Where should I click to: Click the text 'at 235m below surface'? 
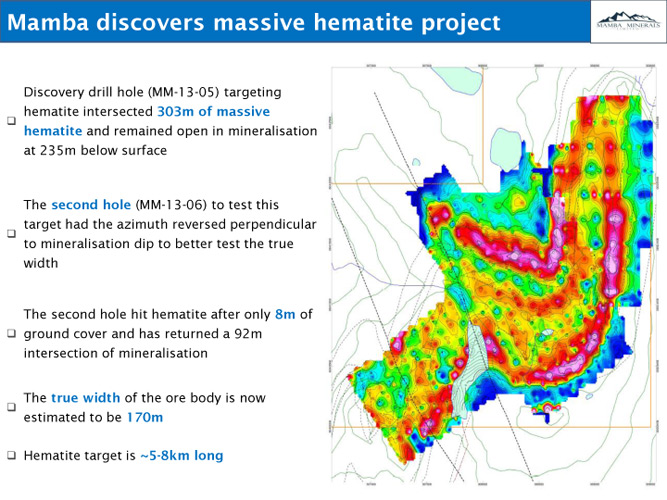tap(95, 150)
